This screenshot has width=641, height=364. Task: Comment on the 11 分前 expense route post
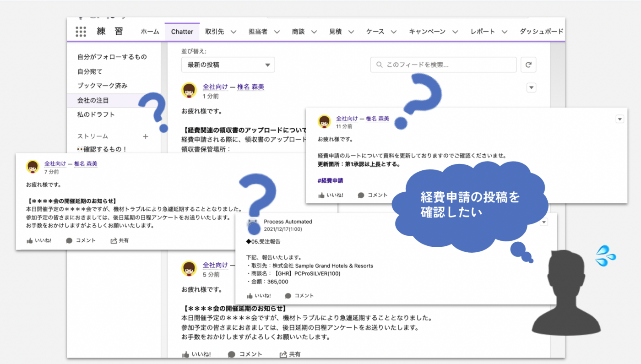373,195
